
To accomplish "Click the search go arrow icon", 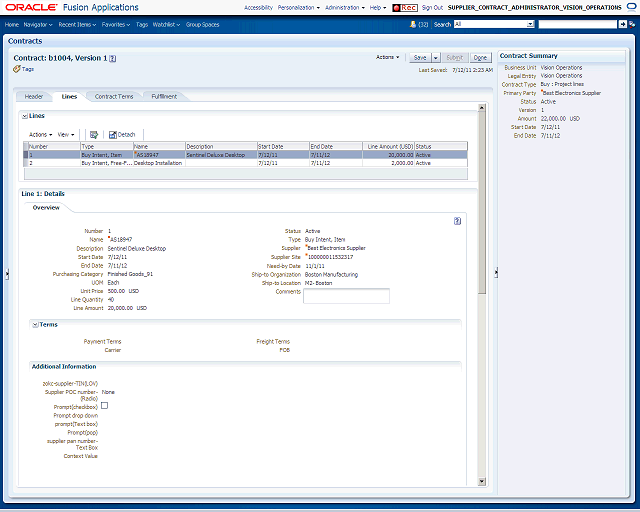I will (622, 24).
